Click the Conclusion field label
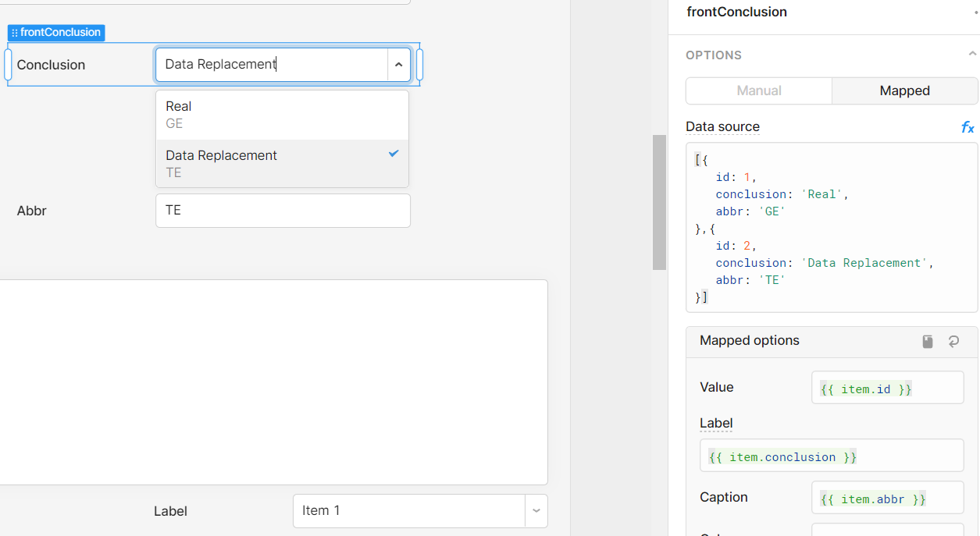 pos(51,65)
